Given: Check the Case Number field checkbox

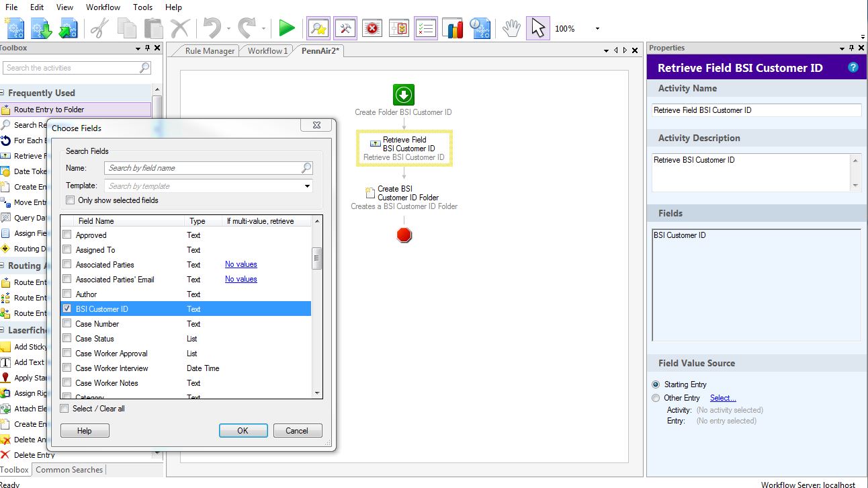Looking at the screenshot, I should (x=67, y=323).
